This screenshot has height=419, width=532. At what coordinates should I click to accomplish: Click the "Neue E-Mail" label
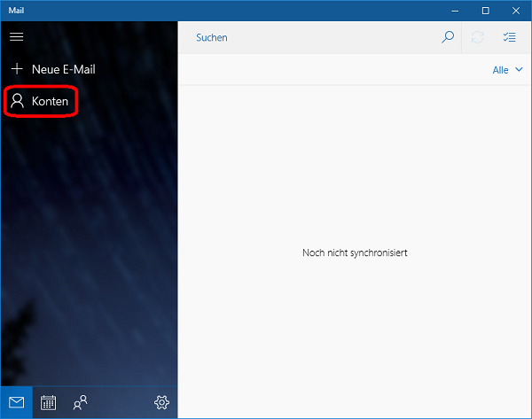[x=63, y=69]
